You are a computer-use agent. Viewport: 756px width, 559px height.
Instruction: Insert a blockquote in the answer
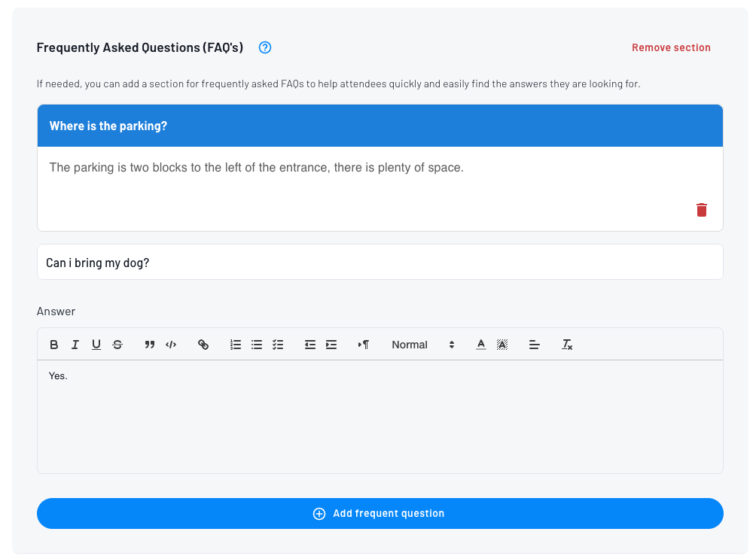point(150,345)
